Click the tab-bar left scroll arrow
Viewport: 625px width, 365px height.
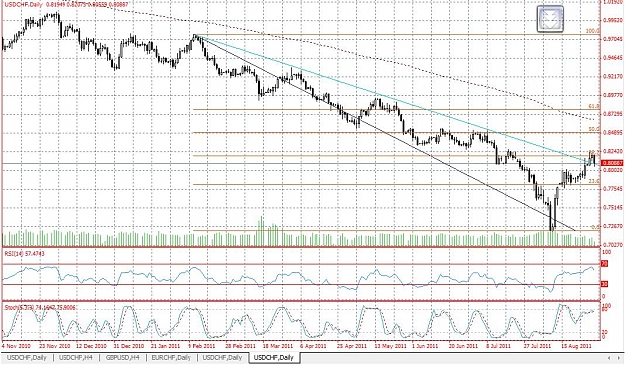(609, 358)
